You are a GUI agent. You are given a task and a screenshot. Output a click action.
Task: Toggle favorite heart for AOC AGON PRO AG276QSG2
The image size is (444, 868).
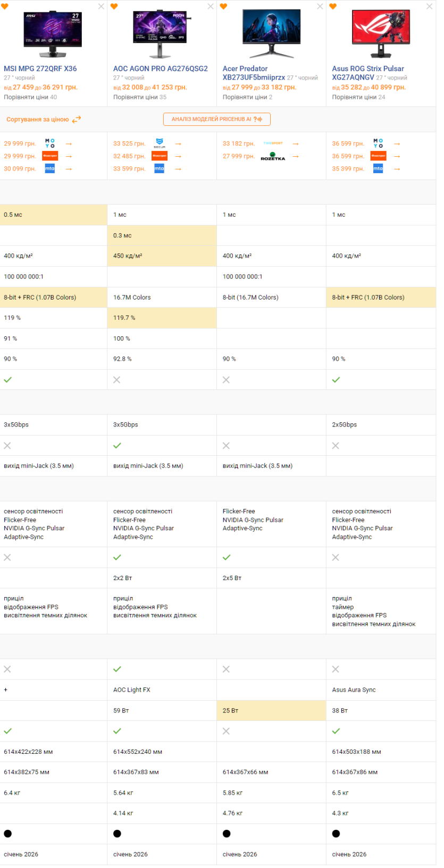coord(114,6)
